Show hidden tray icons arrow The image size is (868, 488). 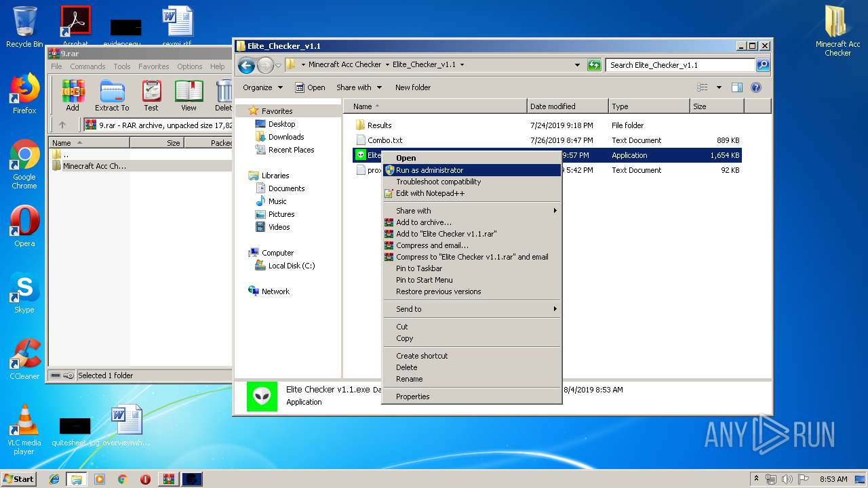pos(756,479)
